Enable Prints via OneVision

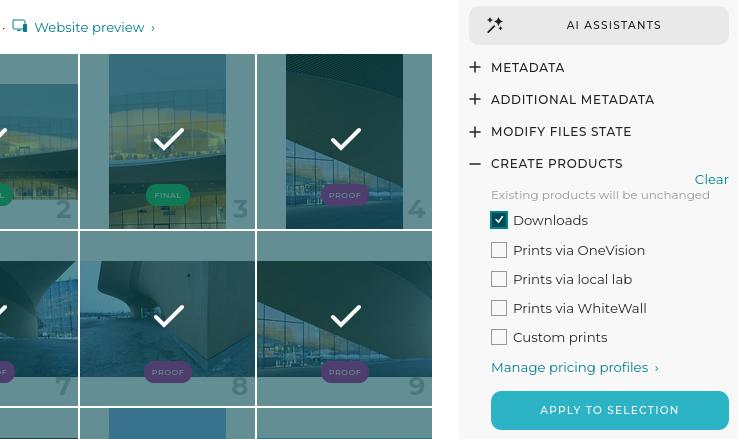click(499, 250)
